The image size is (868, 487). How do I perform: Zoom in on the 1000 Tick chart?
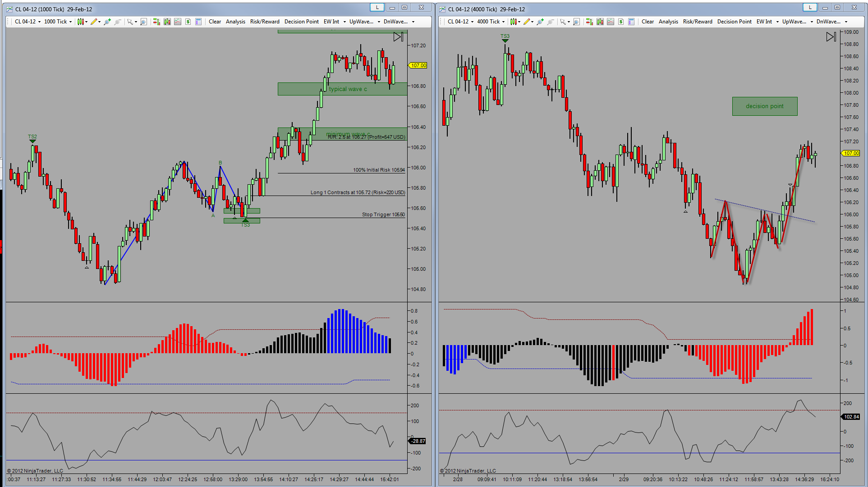(x=107, y=22)
